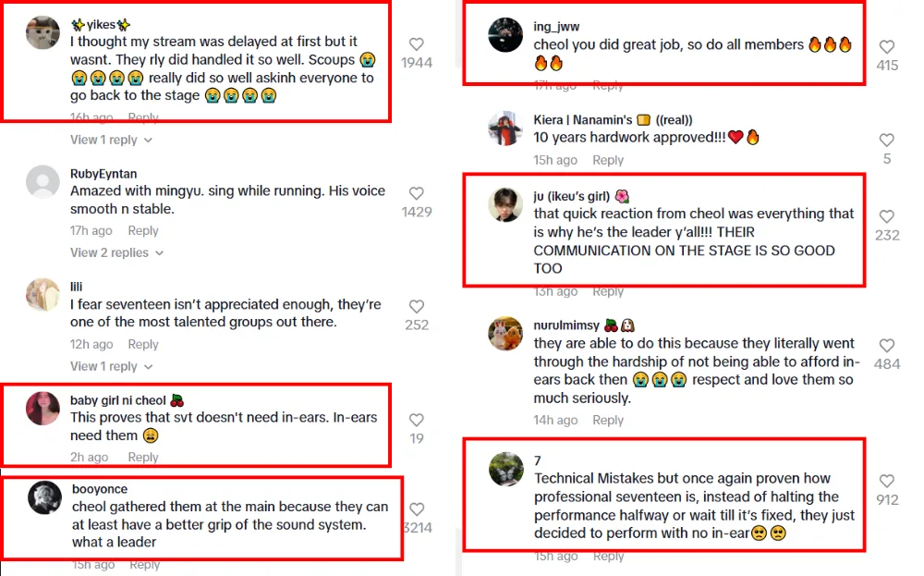924x576 pixels.
Task: Open RubyEyntan's username profile link
Action: coord(103,174)
